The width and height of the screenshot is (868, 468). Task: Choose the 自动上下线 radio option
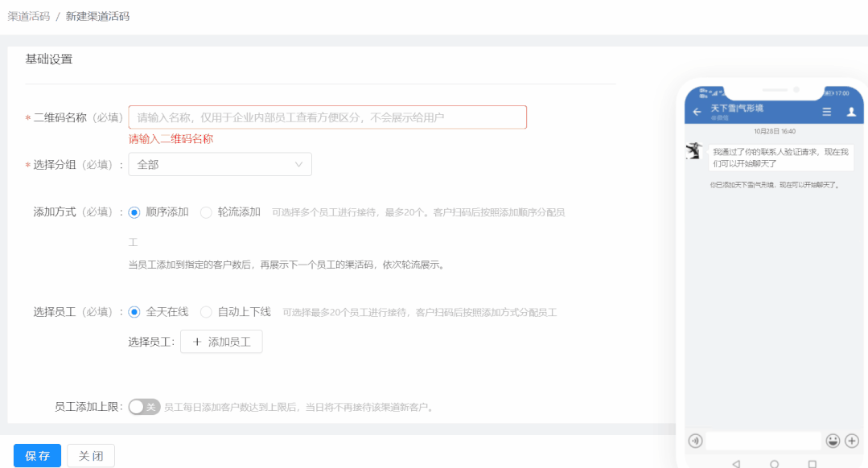(x=206, y=312)
